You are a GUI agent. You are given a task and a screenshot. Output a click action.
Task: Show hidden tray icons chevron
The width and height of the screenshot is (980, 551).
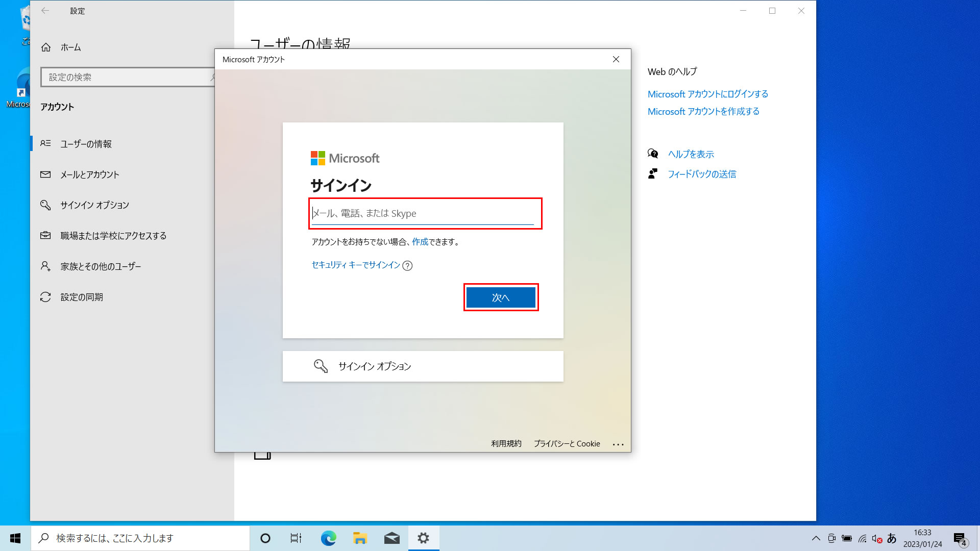pos(816,538)
